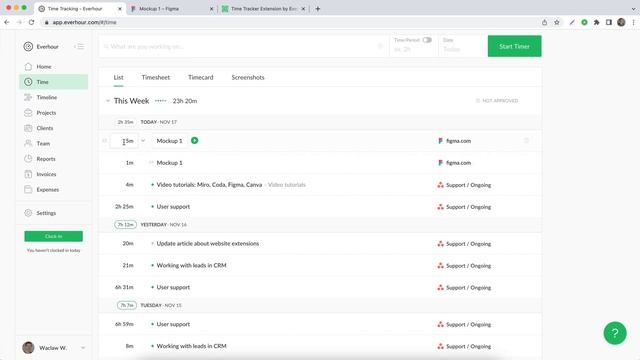Click the Waclaw W. profile avatar
640x360 pixels.
[x=28, y=347]
